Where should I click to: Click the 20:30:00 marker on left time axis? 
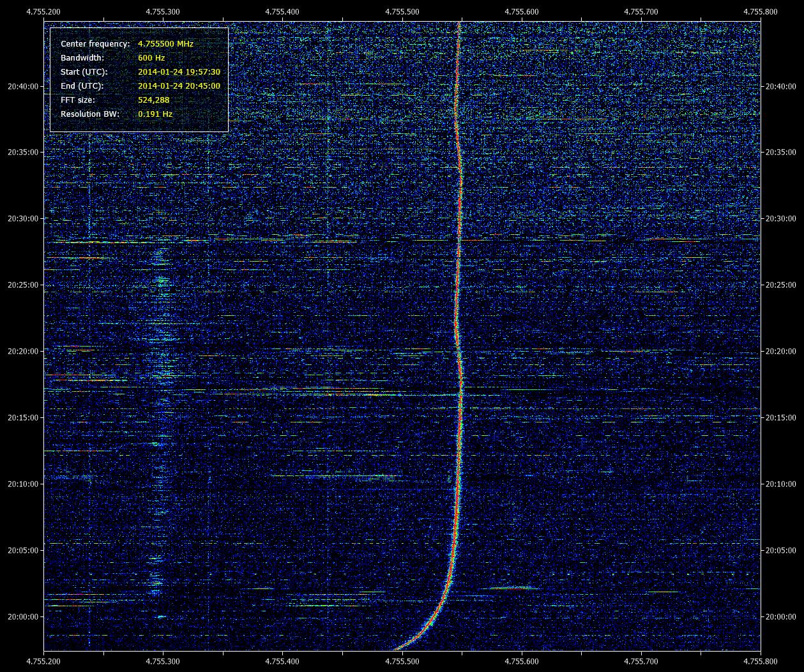[22, 219]
